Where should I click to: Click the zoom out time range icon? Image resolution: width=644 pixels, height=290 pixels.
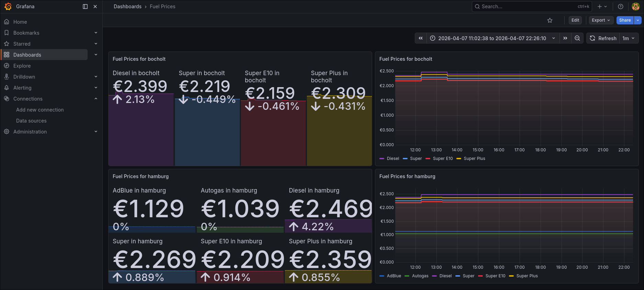[577, 38]
